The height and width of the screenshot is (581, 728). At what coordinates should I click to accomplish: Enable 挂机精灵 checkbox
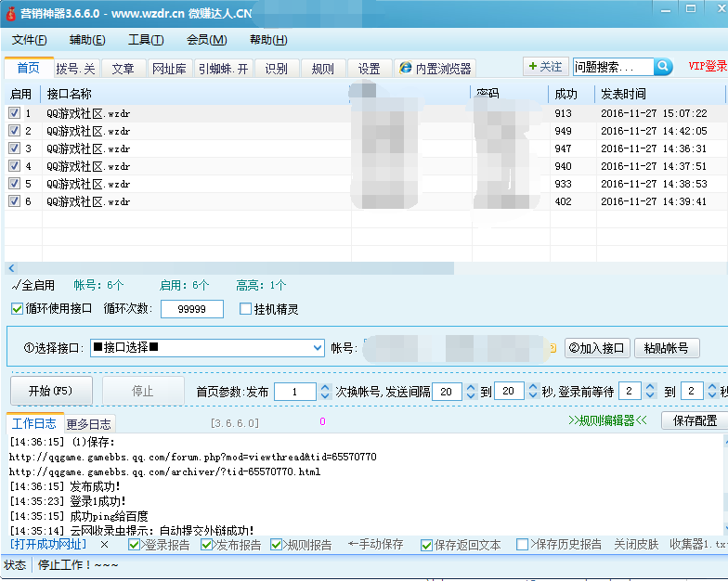pyautogui.click(x=245, y=308)
